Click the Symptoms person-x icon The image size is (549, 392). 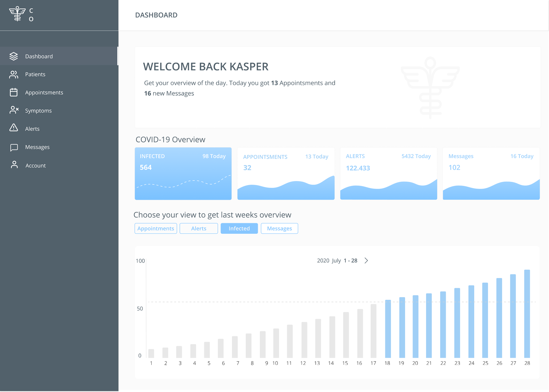[14, 110]
